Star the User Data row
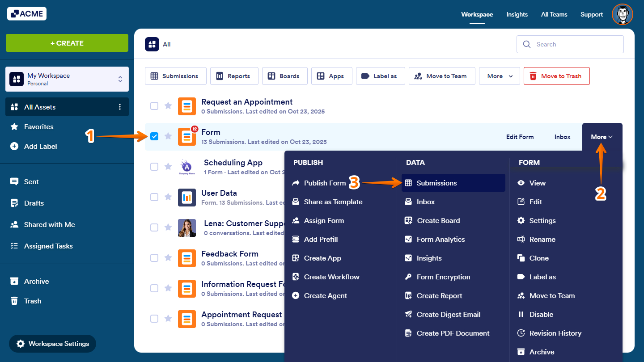The width and height of the screenshot is (644, 362). click(x=168, y=197)
